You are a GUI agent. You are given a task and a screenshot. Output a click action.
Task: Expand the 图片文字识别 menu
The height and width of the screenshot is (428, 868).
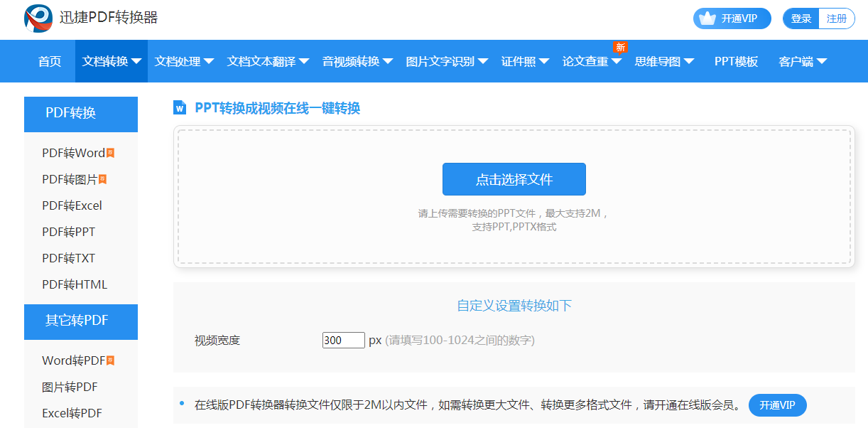click(447, 61)
